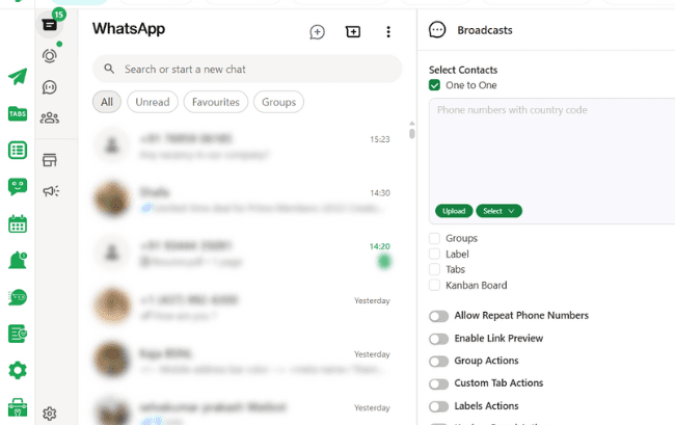Open the Status updates icon
The width and height of the screenshot is (675, 425).
[50, 56]
